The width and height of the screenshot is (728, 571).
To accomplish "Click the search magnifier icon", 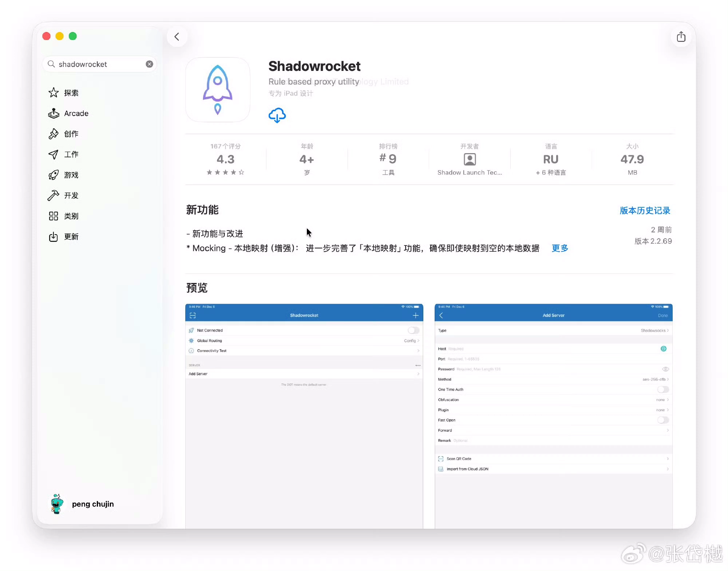I will click(x=51, y=64).
